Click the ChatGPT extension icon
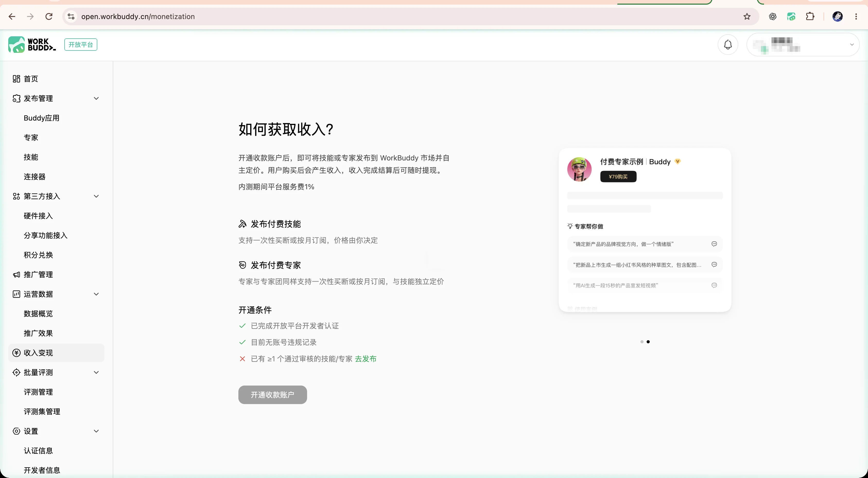The width and height of the screenshot is (868, 478). click(x=773, y=16)
